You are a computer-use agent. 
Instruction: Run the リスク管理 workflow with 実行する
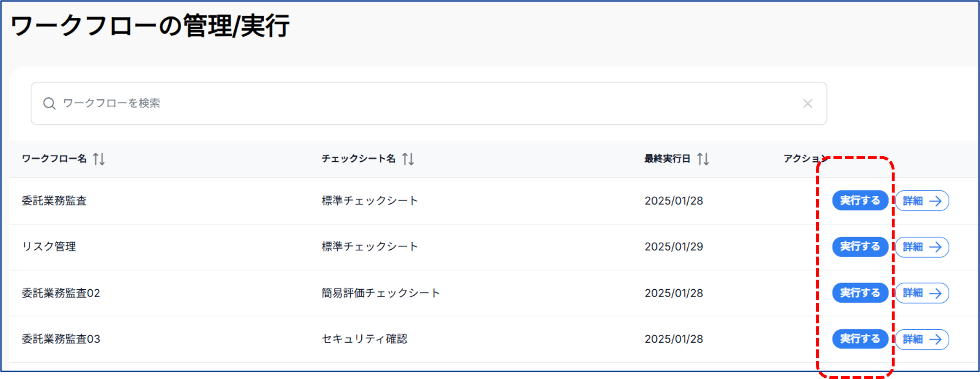point(860,247)
